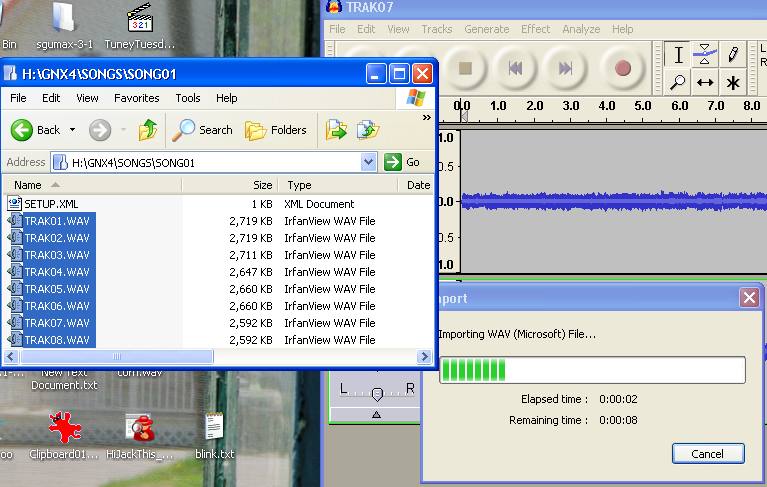The image size is (767, 487).
Task: Click the Go button beside address bar
Action: click(403, 162)
